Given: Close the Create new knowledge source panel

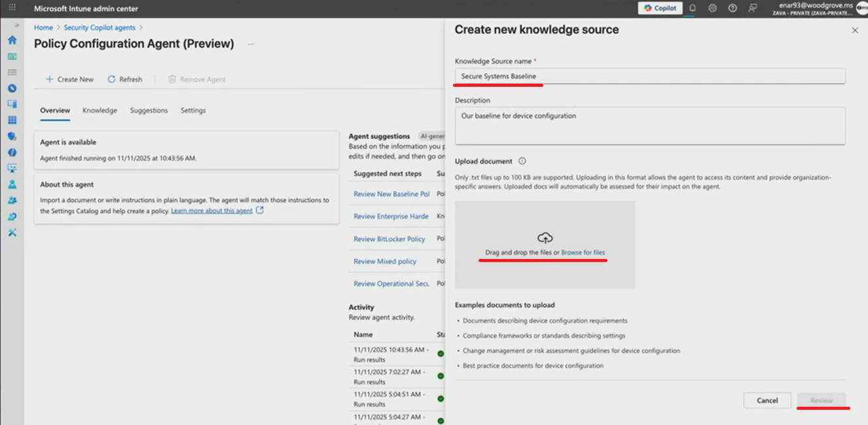Looking at the screenshot, I should coord(854,30).
